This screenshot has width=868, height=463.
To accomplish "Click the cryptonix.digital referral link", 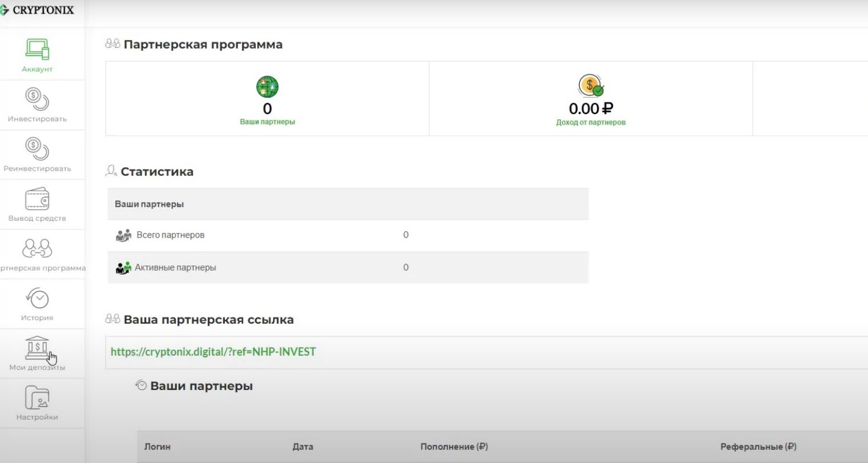I will click(x=213, y=352).
